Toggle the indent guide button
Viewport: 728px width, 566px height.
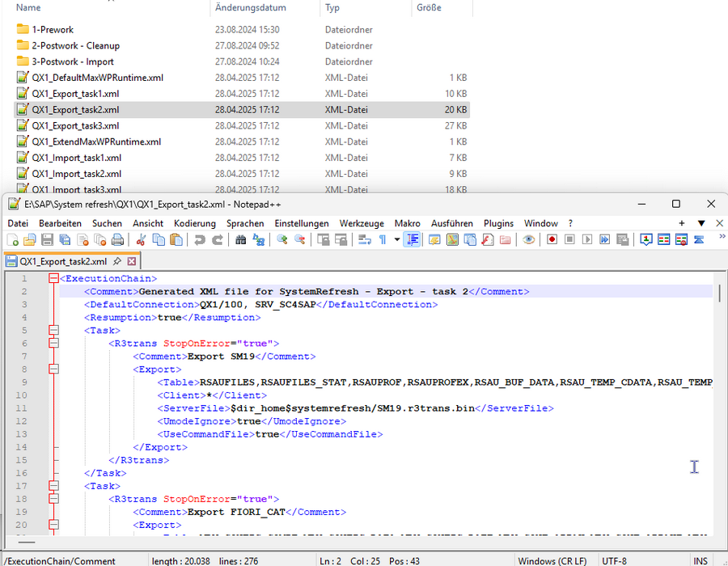coord(413,240)
